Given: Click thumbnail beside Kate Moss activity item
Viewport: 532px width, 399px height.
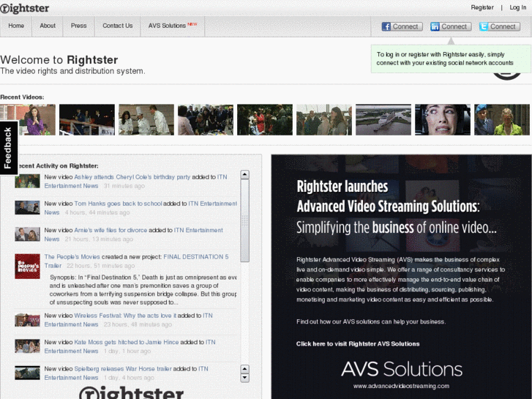Looking at the screenshot, I should pos(28,346).
